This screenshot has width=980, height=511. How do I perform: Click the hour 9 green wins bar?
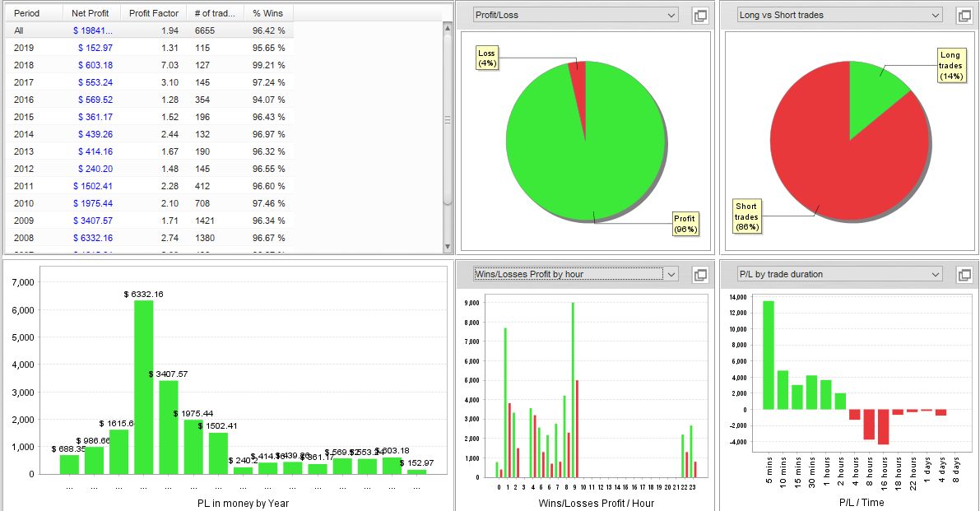(573, 390)
